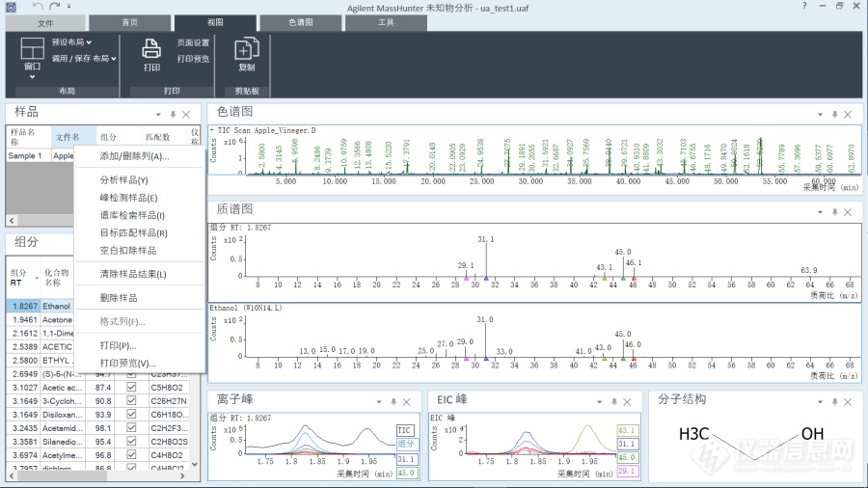Open the EIC 峰 panel options arrow
The height and width of the screenshot is (488, 868).
click(x=600, y=402)
